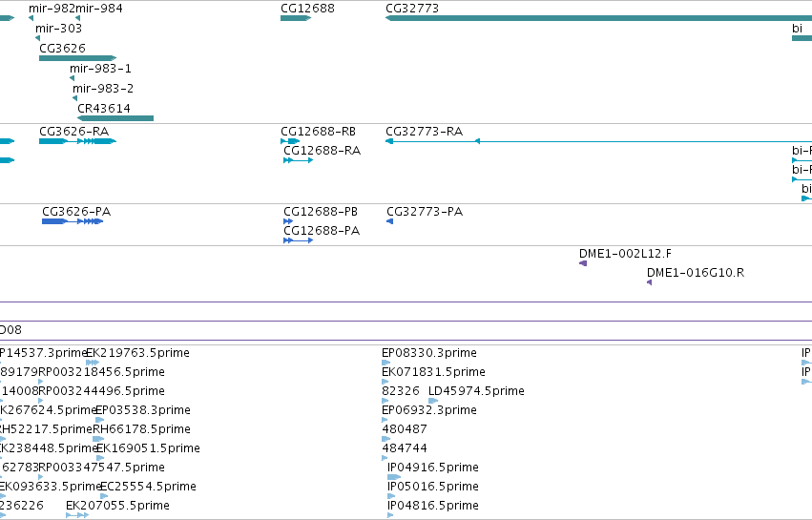Screen dimensions: 812x520
Task: Click the CG12688-RB transcript glyph
Action: point(290,141)
